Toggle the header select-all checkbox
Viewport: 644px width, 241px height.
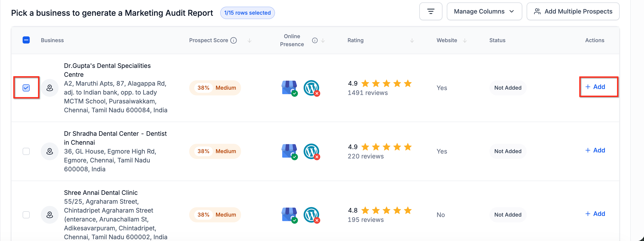pos(26,40)
